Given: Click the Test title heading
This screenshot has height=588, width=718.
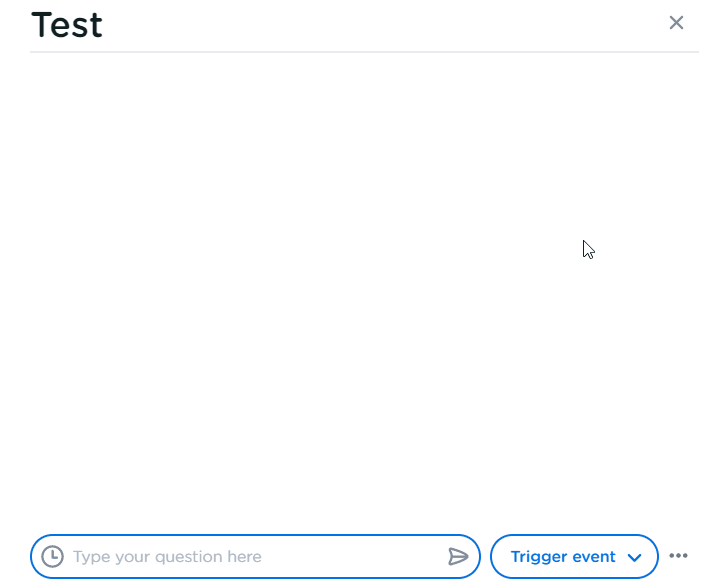Looking at the screenshot, I should (x=67, y=25).
